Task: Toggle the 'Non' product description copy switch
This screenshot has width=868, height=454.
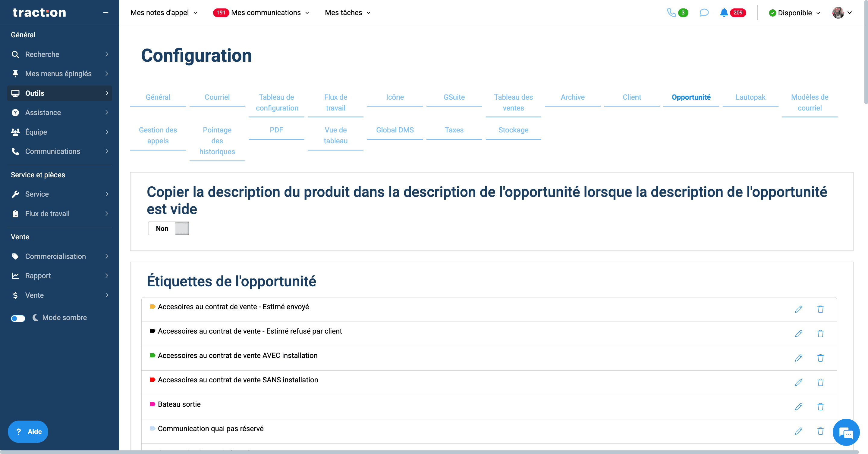Action: point(169,229)
